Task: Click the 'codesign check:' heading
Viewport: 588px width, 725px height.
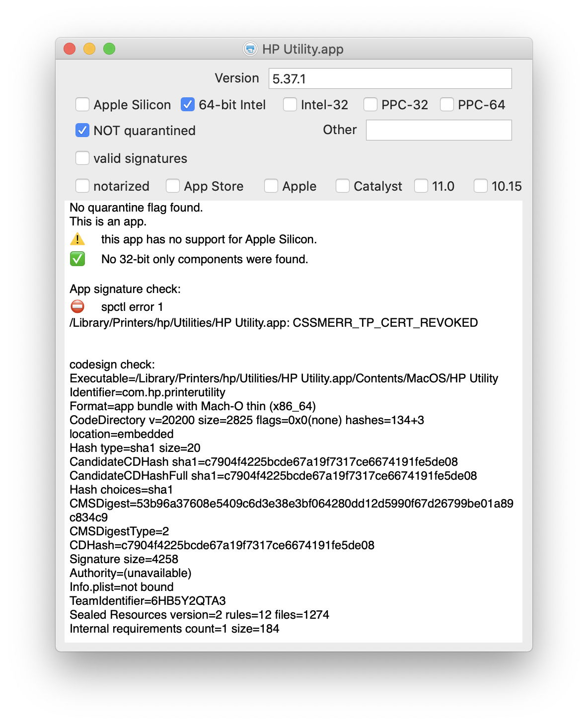Action: point(112,364)
